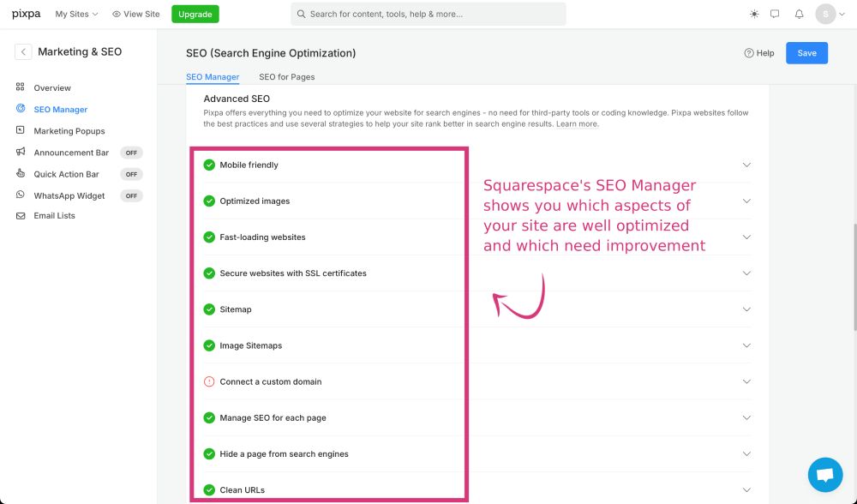Enable the Quick Action Bar toggle
Viewport: 857px width, 504px height.
coord(131,174)
